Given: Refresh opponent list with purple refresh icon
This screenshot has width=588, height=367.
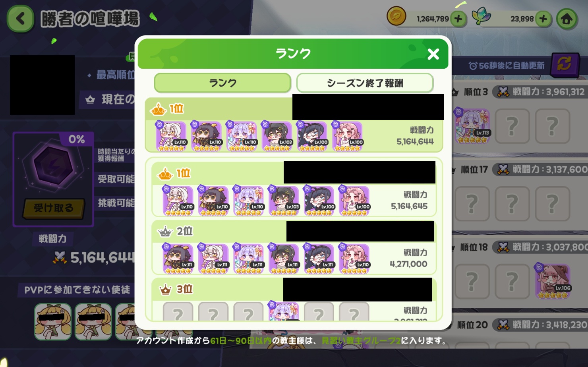Looking at the screenshot, I should click(x=564, y=65).
